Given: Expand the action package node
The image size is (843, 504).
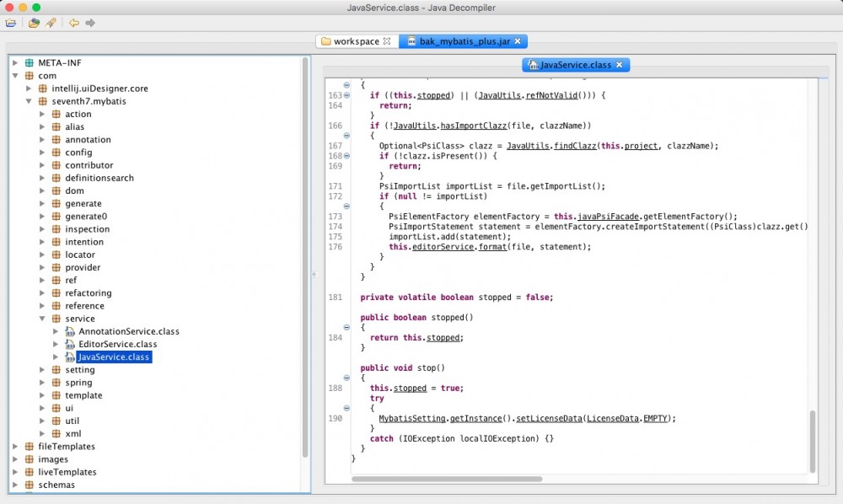Looking at the screenshot, I should click(42, 114).
